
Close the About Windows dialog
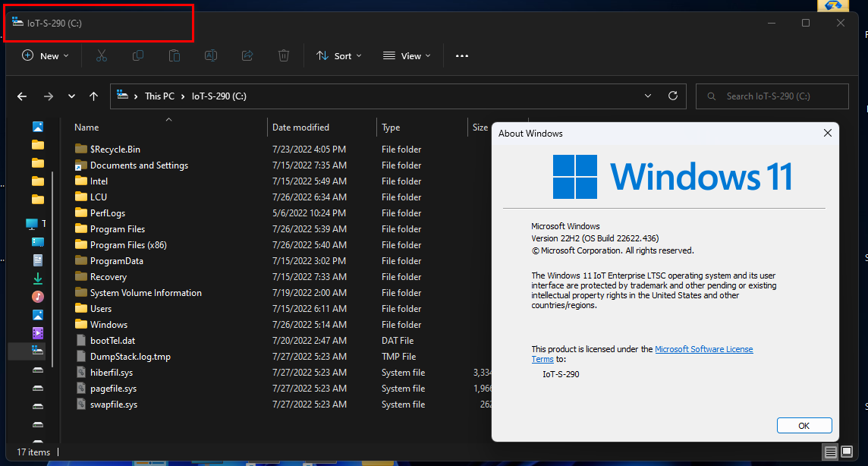[x=827, y=133]
